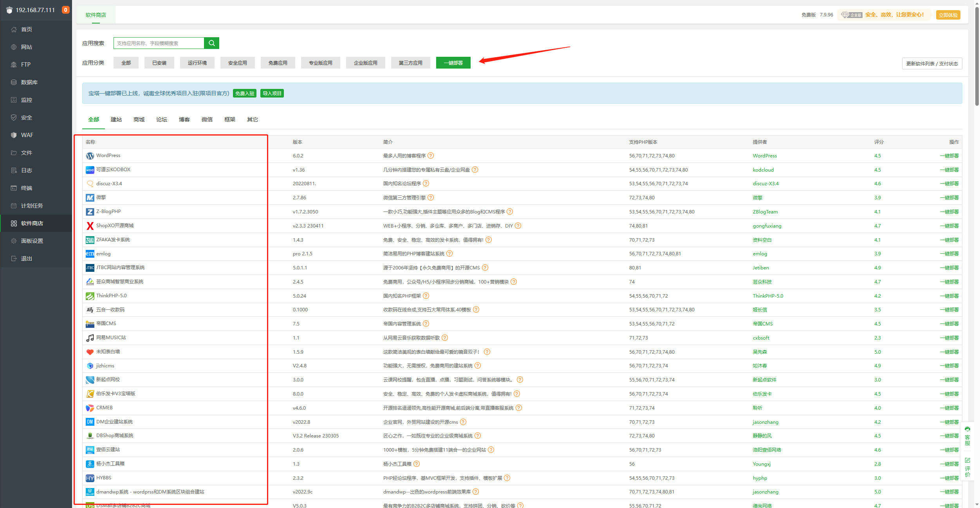The width and height of the screenshot is (980, 508).
Task: Click the green search magnifier button
Action: 211,43
